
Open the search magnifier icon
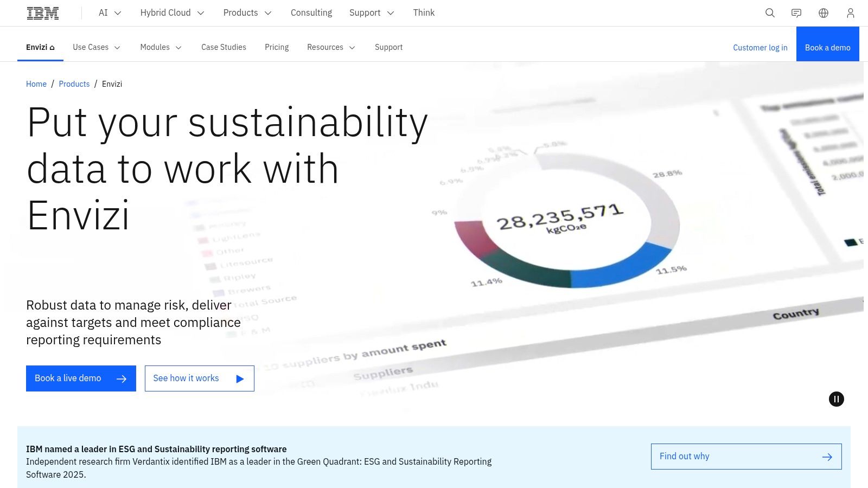pos(770,13)
